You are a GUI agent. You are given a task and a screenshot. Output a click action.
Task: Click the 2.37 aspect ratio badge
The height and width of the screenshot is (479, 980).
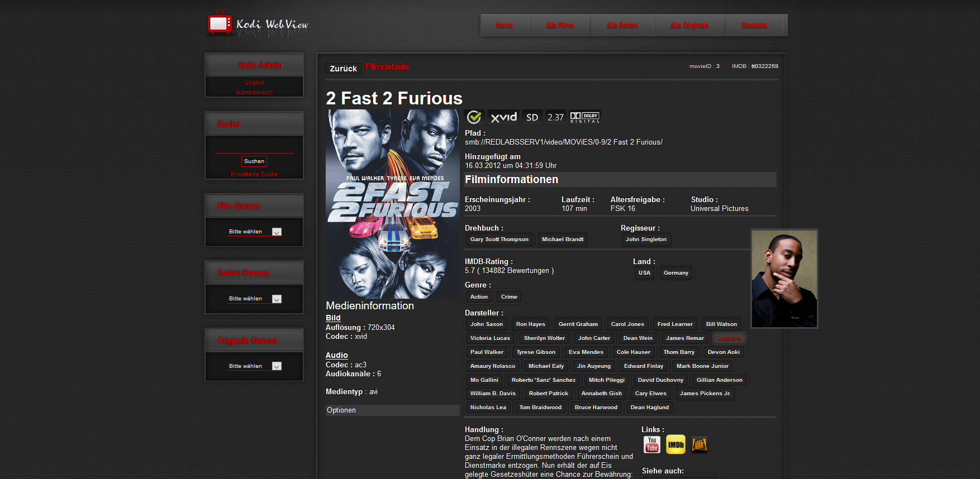pos(555,117)
